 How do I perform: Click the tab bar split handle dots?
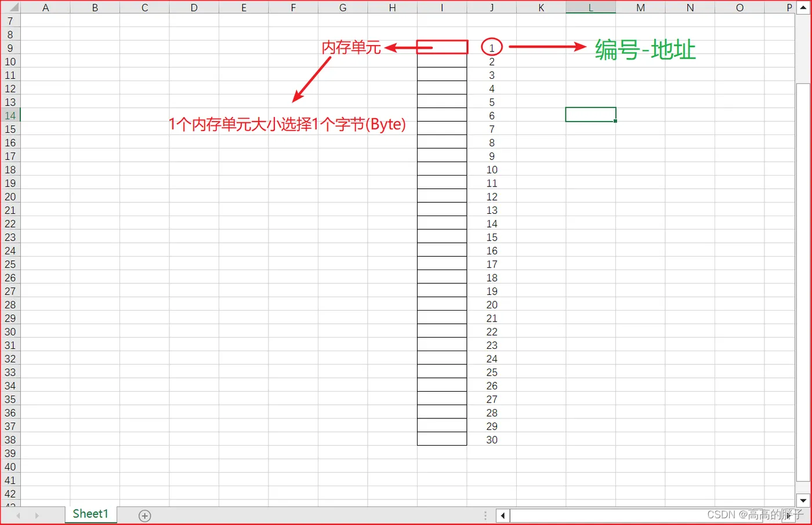tap(485, 515)
